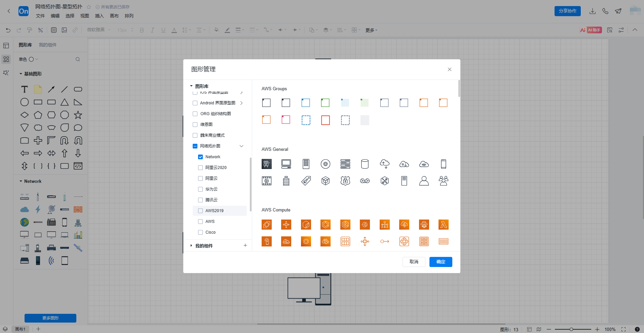Select the firewall icon in Network shapes
Image resolution: width=644 pixels, height=333 pixels.
78,209
